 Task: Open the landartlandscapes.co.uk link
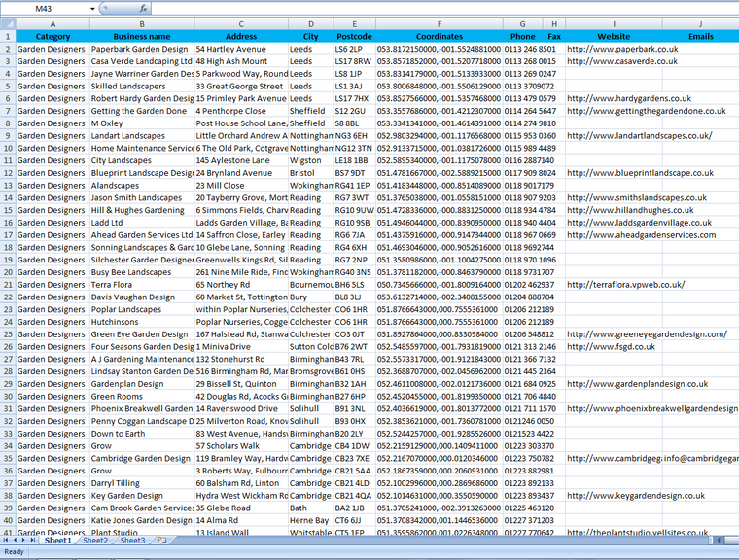640,136
